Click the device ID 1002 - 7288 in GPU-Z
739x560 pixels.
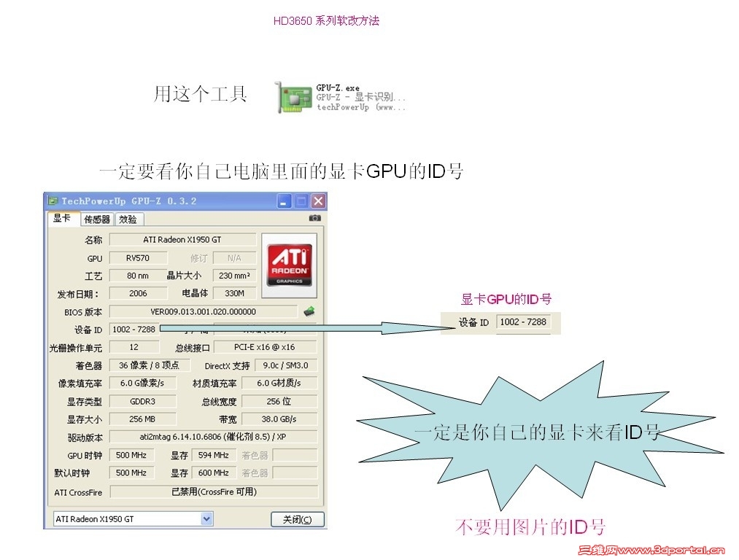[x=134, y=329]
